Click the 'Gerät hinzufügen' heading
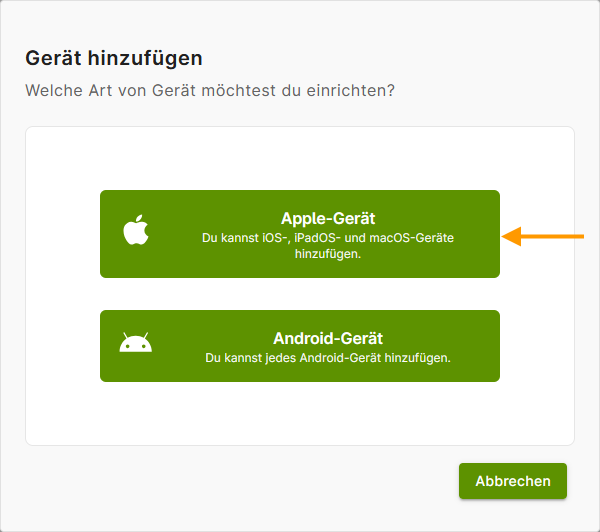 [x=114, y=58]
